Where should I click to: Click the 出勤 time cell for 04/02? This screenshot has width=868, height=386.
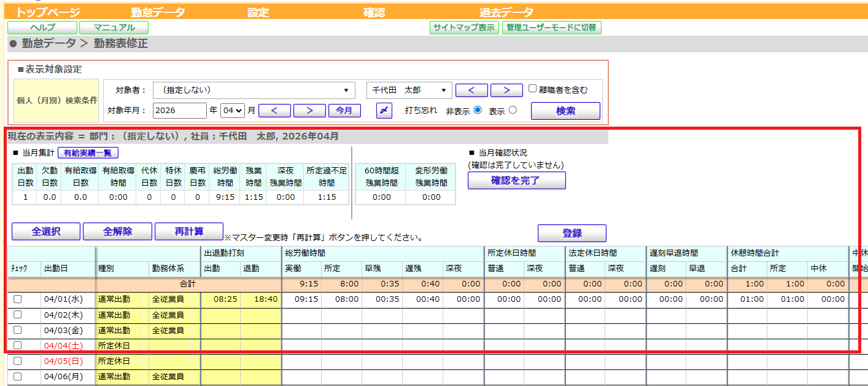click(x=220, y=315)
